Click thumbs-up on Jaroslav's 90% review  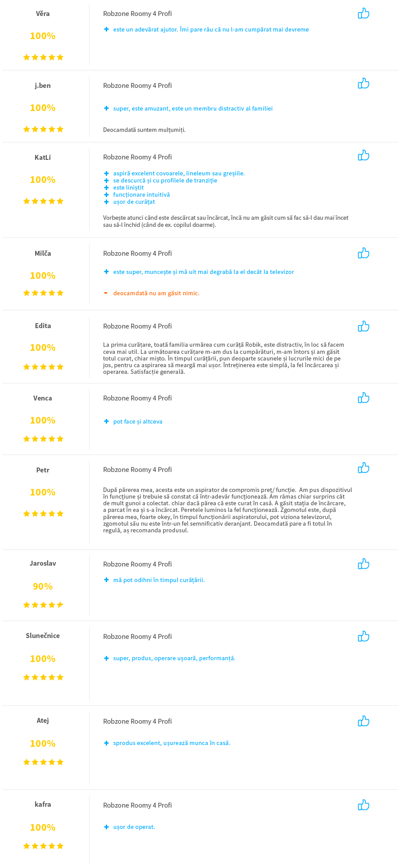point(364,564)
